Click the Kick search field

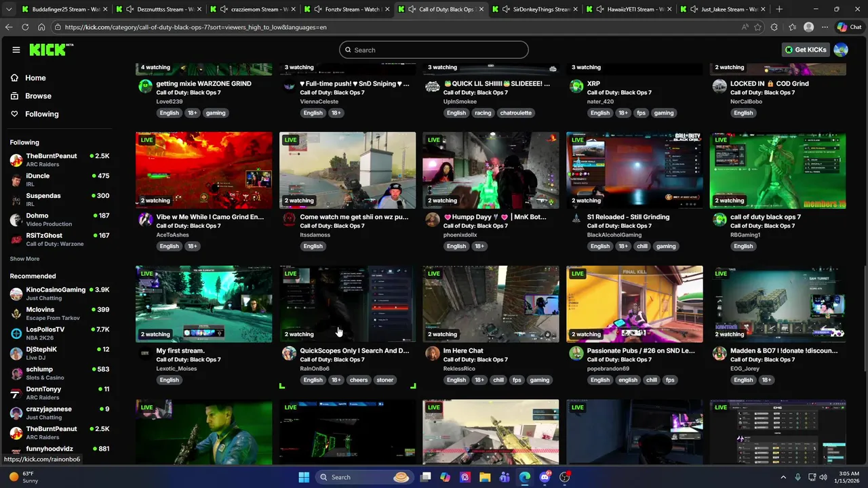tap(434, 49)
